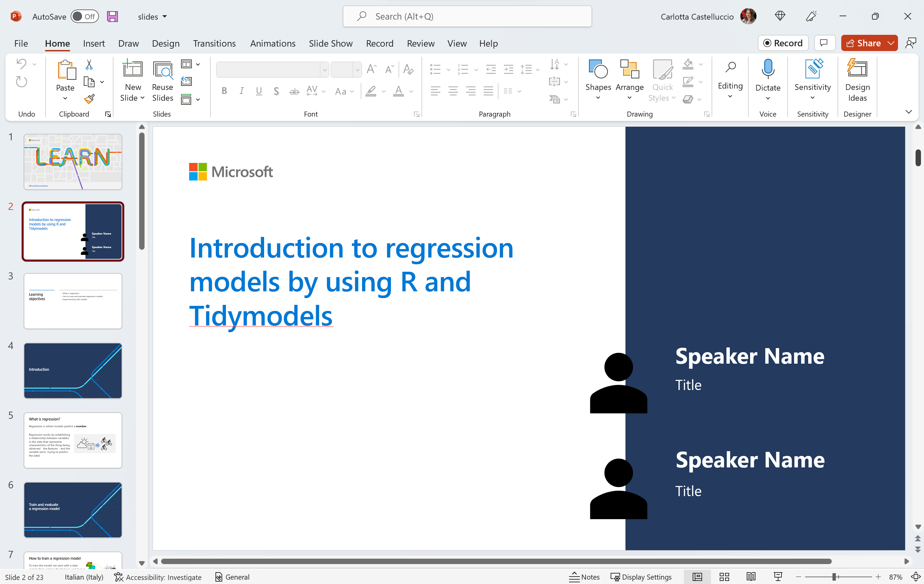
Task: Toggle the AutoSave switch
Action: pyautogui.click(x=84, y=17)
